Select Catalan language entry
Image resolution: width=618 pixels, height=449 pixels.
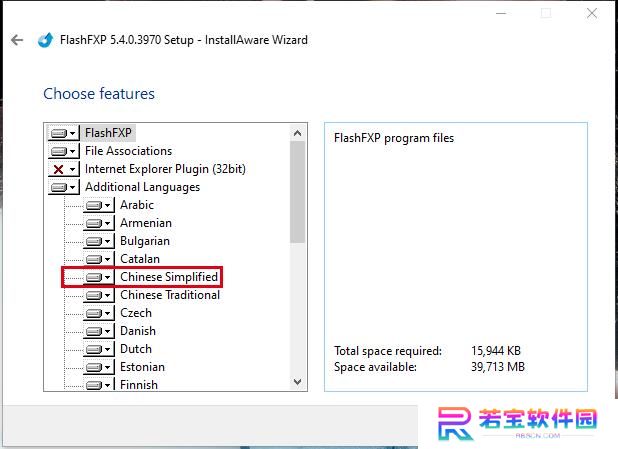(x=140, y=259)
